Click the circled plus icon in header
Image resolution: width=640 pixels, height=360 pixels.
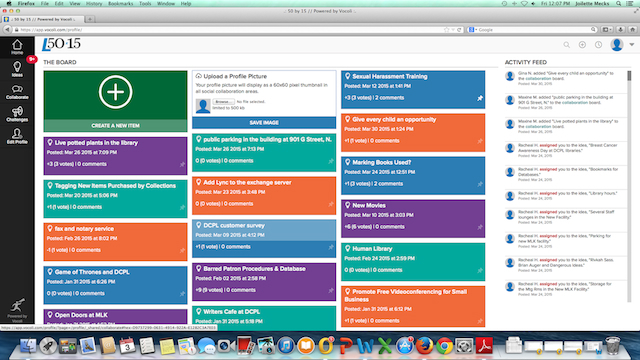tap(582, 44)
